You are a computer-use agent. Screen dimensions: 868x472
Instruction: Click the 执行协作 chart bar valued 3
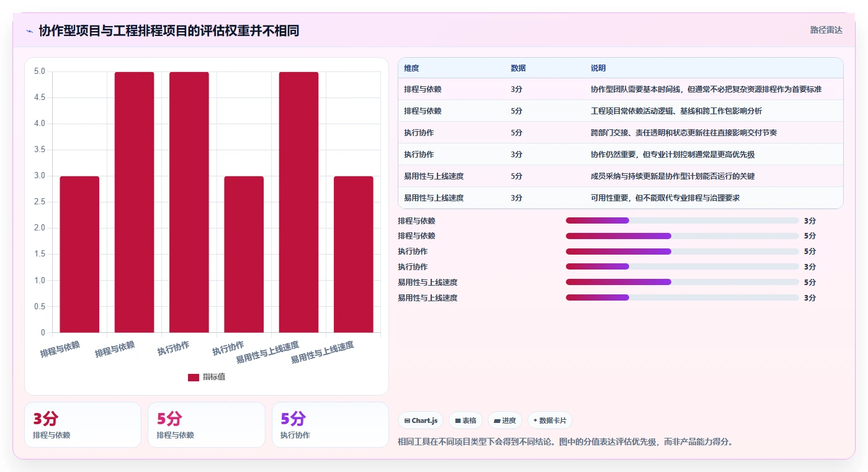[244, 255]
